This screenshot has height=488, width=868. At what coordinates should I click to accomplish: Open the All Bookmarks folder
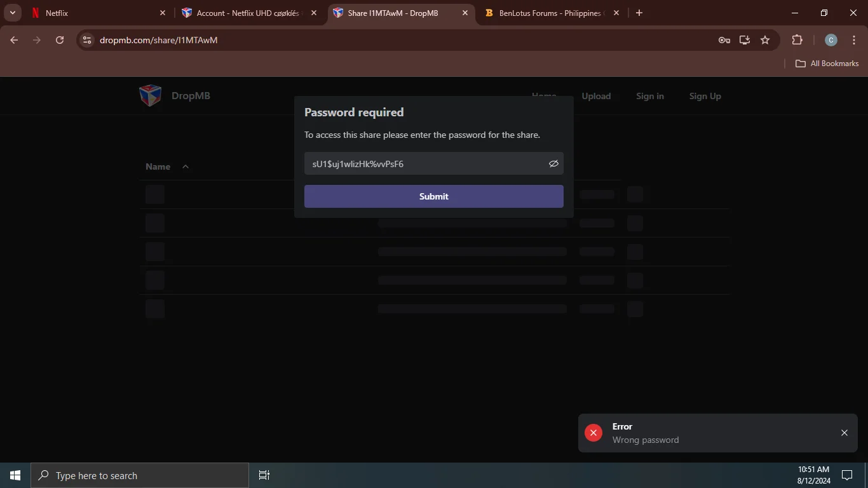pyautogui.click(x=827, y=64)
